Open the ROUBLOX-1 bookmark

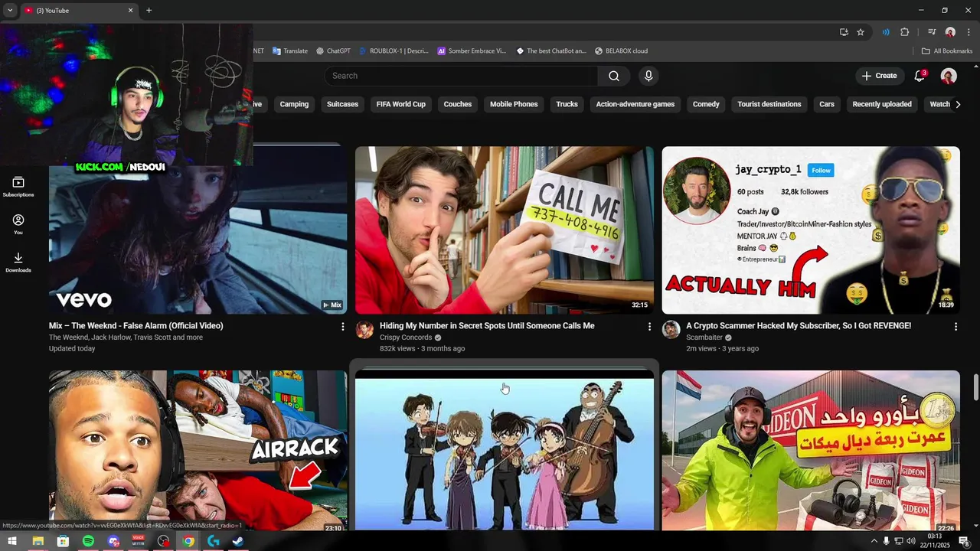[394, 51]
